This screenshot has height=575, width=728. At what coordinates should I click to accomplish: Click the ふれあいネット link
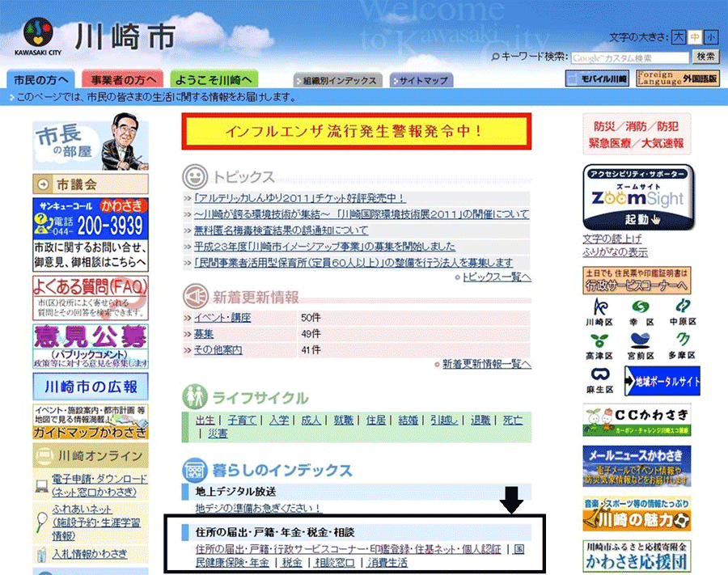coord(96,522)
